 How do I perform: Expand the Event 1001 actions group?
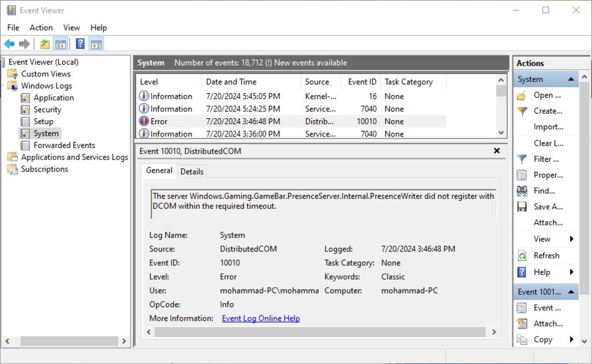570,291
